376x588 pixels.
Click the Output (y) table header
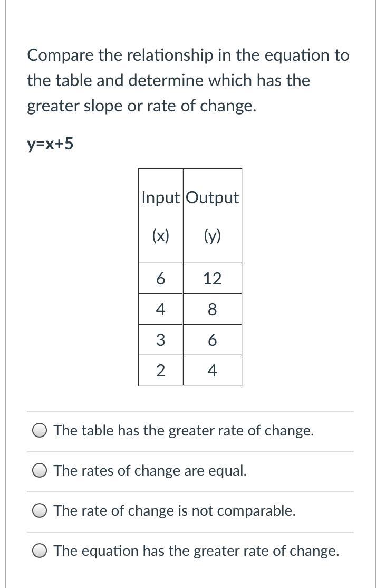pos(213,216)
